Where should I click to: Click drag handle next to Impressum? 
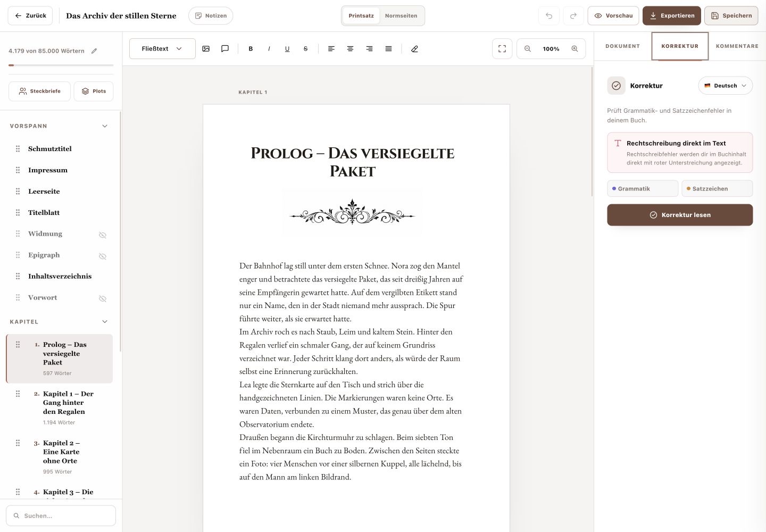coord(18,170)
